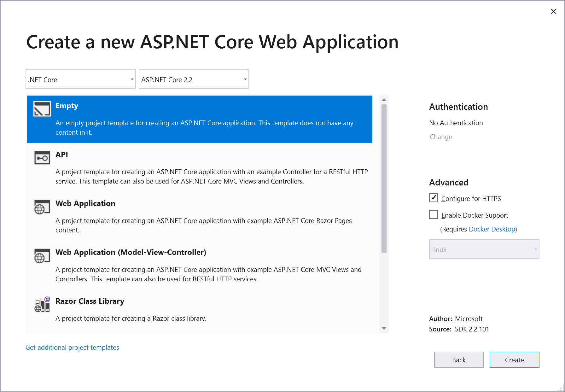Open the .NET Core framework dropdown
The image size is (565, 392).
click(x=81, y=79)
